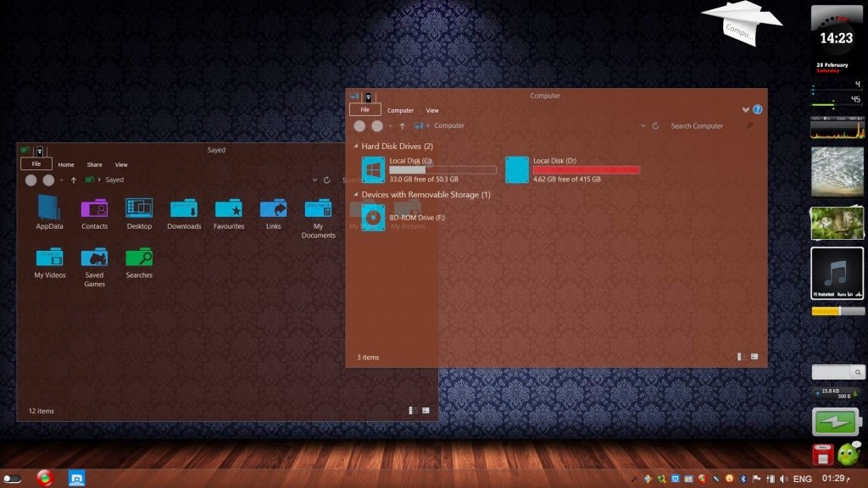Click the sidebar search gadget field
The width and height of the screenshot is (868, 488).
[x=832, y=373]
